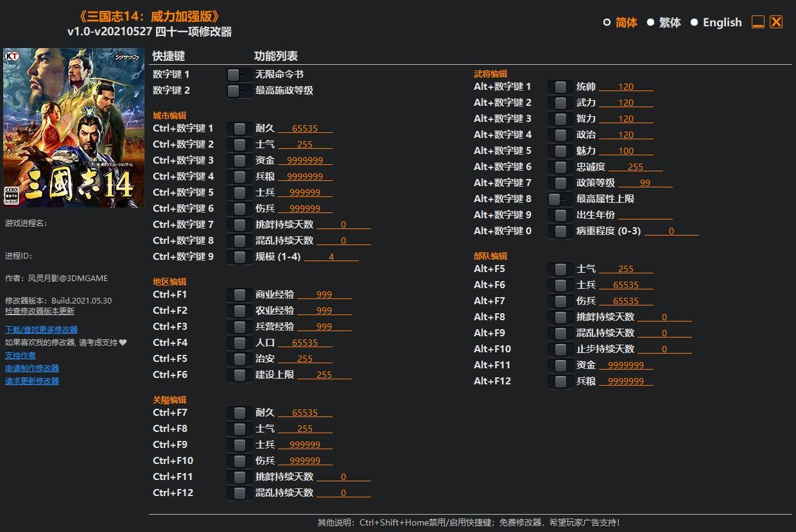Open 请求更新修改器 link

tap(32, 381)
